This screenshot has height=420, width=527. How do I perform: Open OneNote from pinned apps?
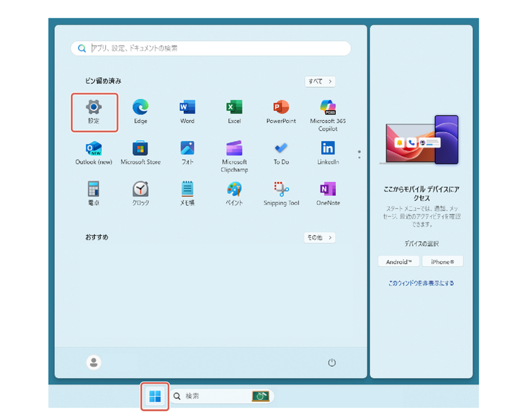[328, 194]
